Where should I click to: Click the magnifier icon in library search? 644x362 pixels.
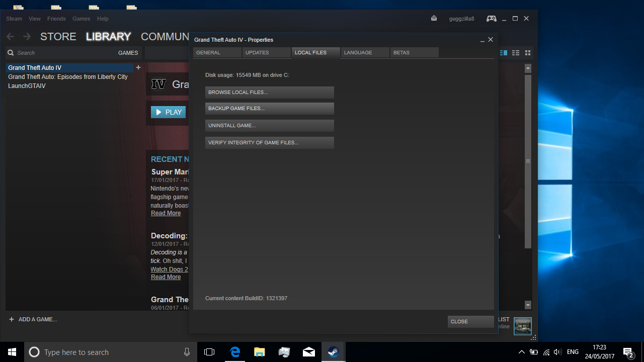(11, 53)
